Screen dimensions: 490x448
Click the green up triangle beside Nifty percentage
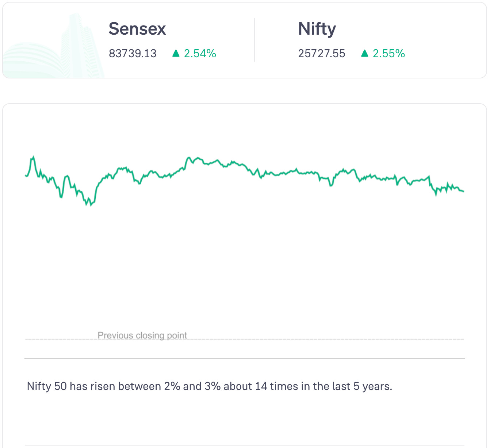(x=364, y=53)
